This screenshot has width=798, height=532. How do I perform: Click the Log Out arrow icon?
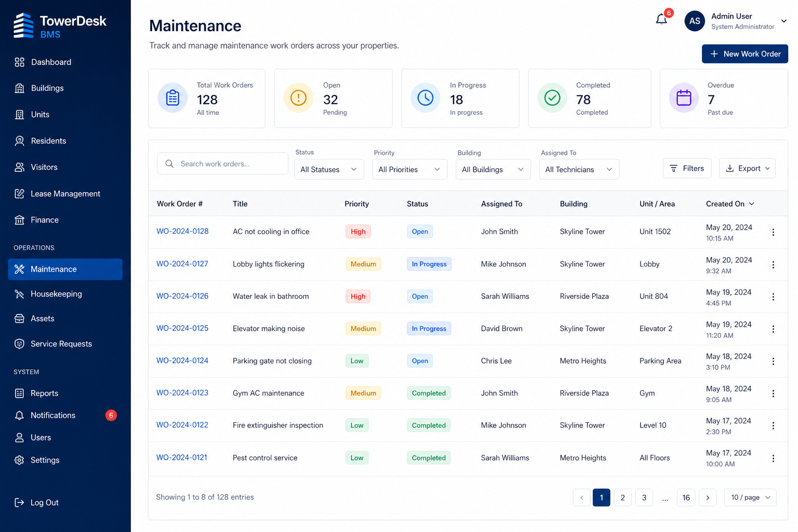click(x=19, y=502)
